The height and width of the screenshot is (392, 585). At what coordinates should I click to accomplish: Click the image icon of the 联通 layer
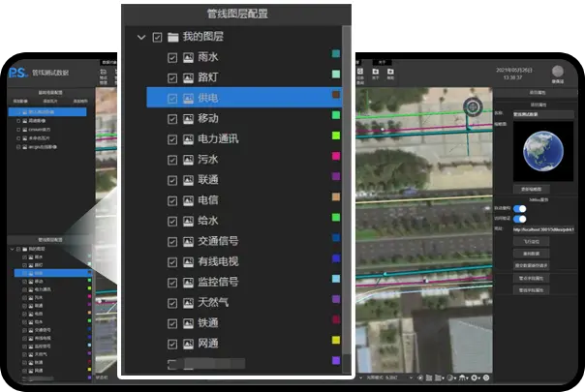(188, 181)
